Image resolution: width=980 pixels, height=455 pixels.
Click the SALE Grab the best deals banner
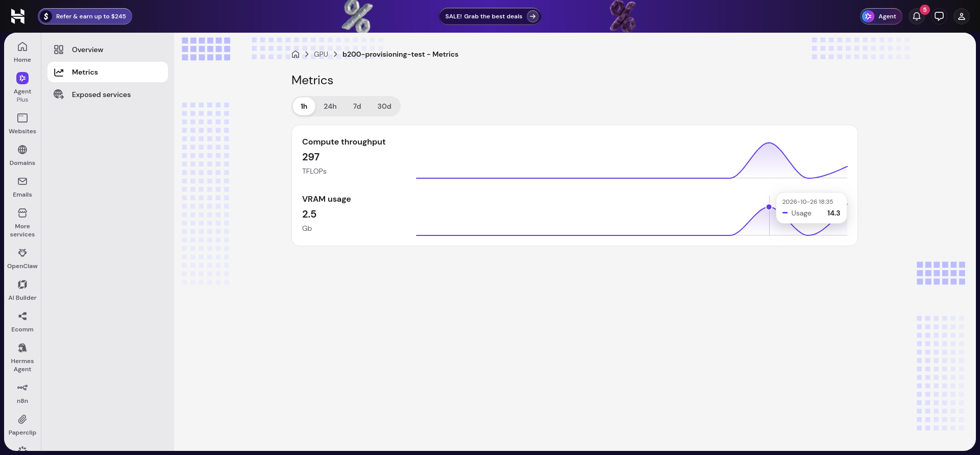(490, 16)
